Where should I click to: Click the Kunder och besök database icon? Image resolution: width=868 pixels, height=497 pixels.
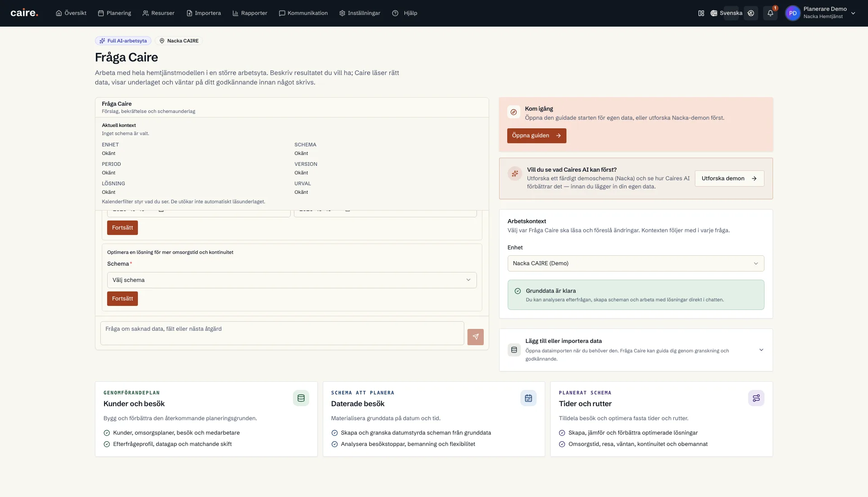(301, 398)
